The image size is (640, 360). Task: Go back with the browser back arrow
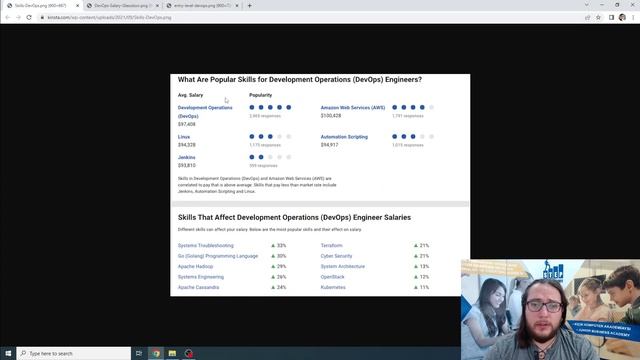[7, 18]
